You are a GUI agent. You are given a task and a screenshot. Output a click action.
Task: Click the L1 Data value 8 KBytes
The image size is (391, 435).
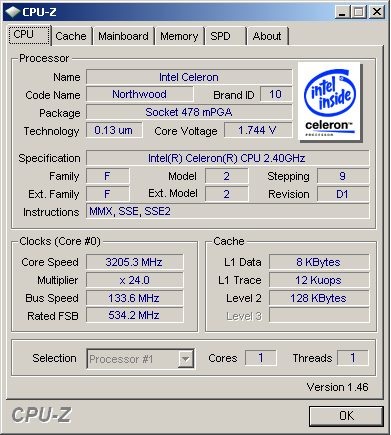pos(319,262)
